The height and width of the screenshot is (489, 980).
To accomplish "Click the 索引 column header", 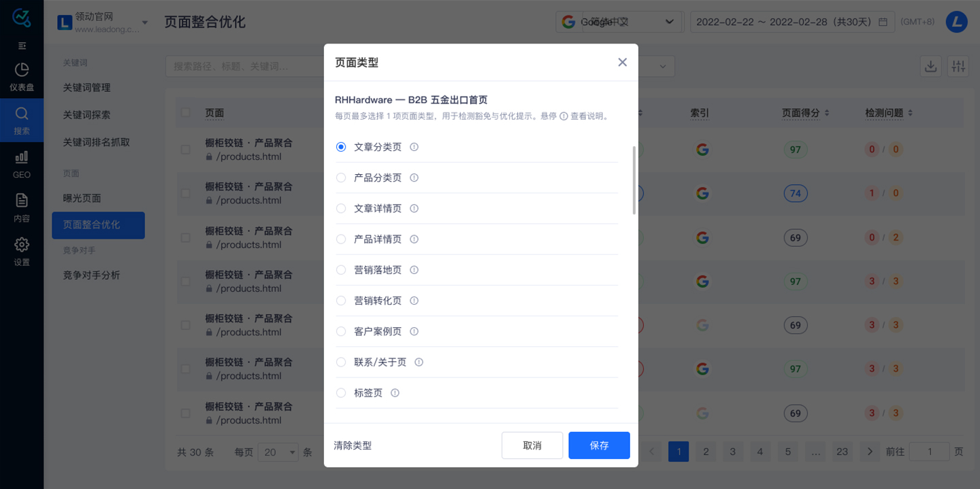I will (x=700, y=113).
